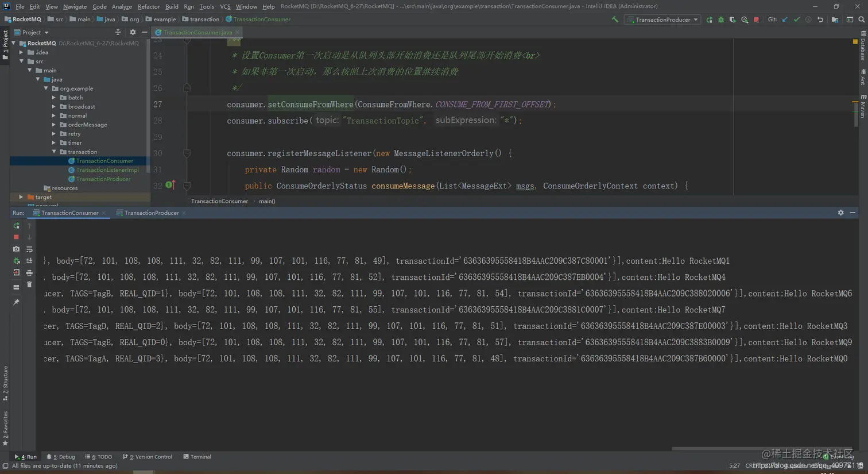This screenshot has height=474, width=868.
Task: Dump threads with the camera icon
Action: pyautogui.click(x=16, y=249)
